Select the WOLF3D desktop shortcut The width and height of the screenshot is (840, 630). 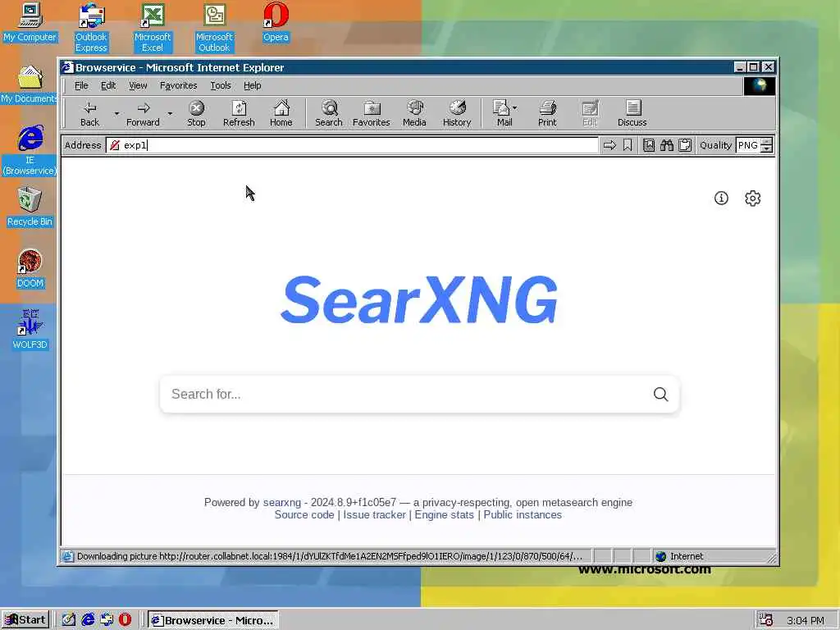click(30, 330)
